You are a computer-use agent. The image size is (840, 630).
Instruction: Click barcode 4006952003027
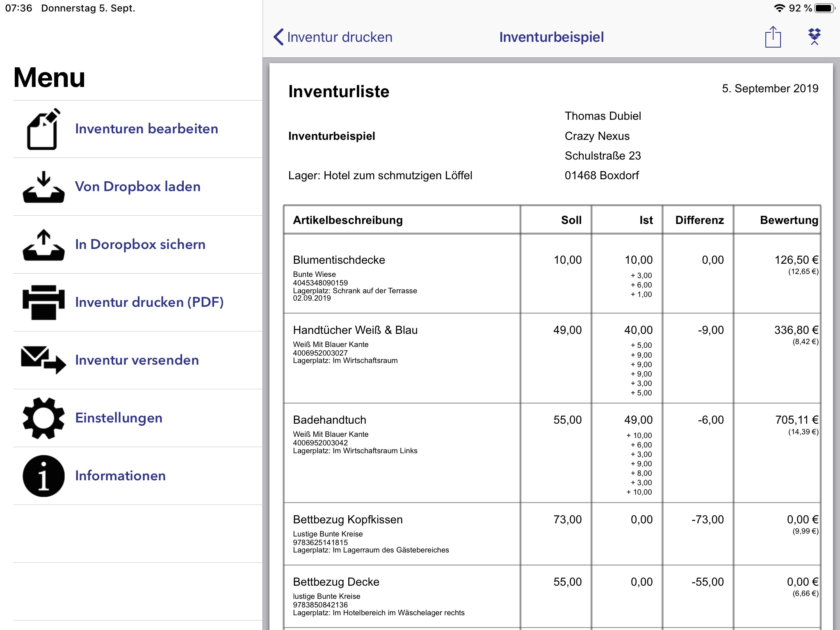coord(320,353)
